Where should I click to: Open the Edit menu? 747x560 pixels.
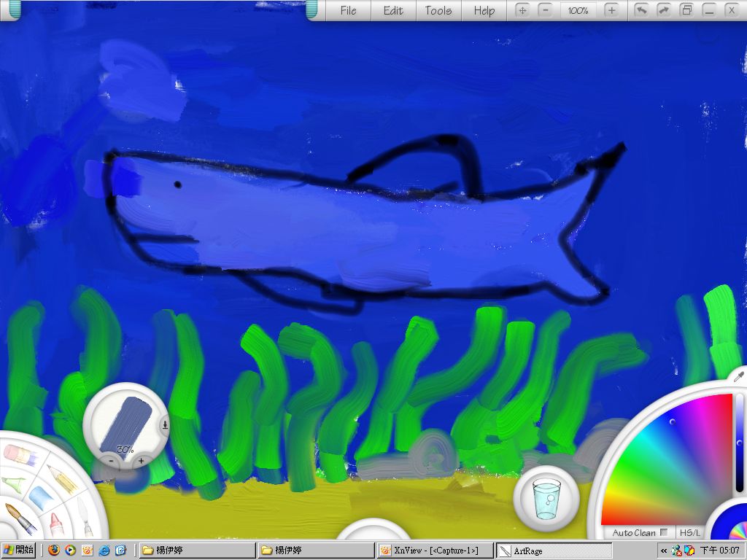pyautogui.click(x=393, y=10)
